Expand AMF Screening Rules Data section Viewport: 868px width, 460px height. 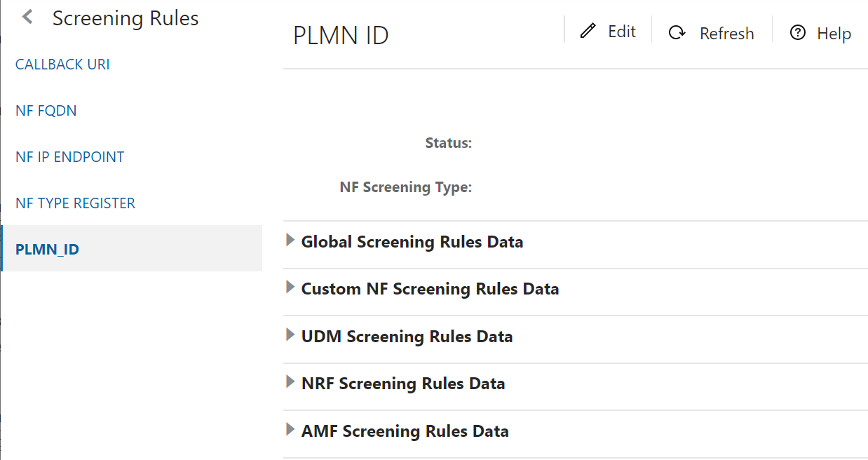click(x=290, y=428)
